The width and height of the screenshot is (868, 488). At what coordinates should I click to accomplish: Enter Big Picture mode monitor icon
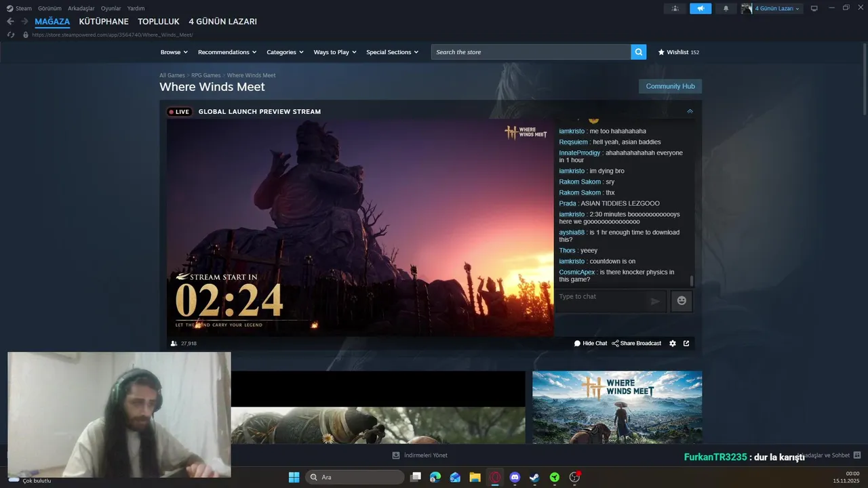point(814,9)
